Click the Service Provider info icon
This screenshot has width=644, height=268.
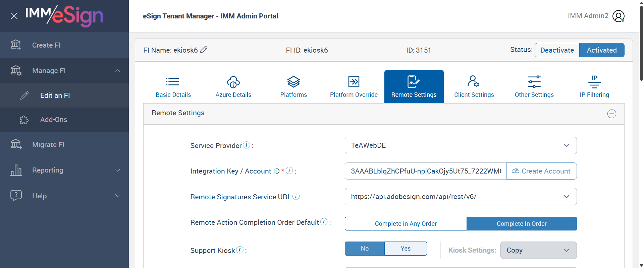(247, 145)
